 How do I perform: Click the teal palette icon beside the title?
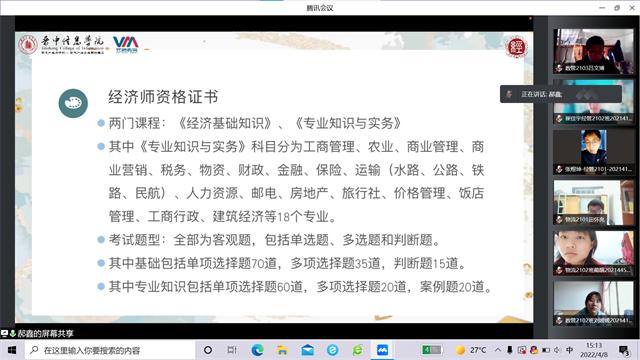(x=73, y=103)
